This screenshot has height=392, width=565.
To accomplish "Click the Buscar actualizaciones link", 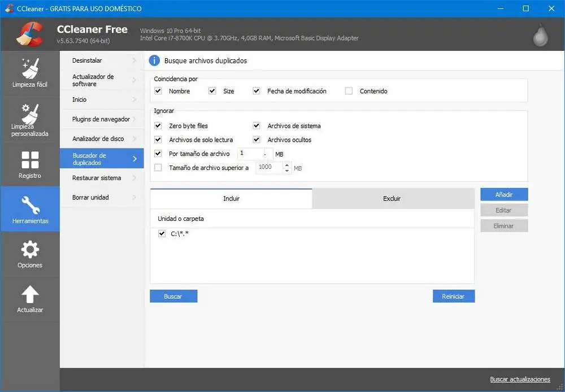I will 520,379.
